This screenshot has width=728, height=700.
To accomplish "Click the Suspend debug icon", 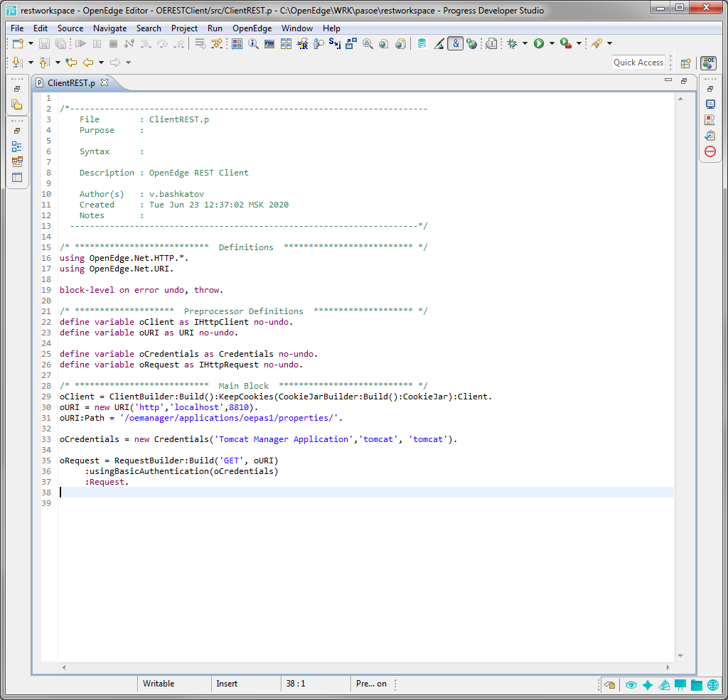I will (97, 43).
